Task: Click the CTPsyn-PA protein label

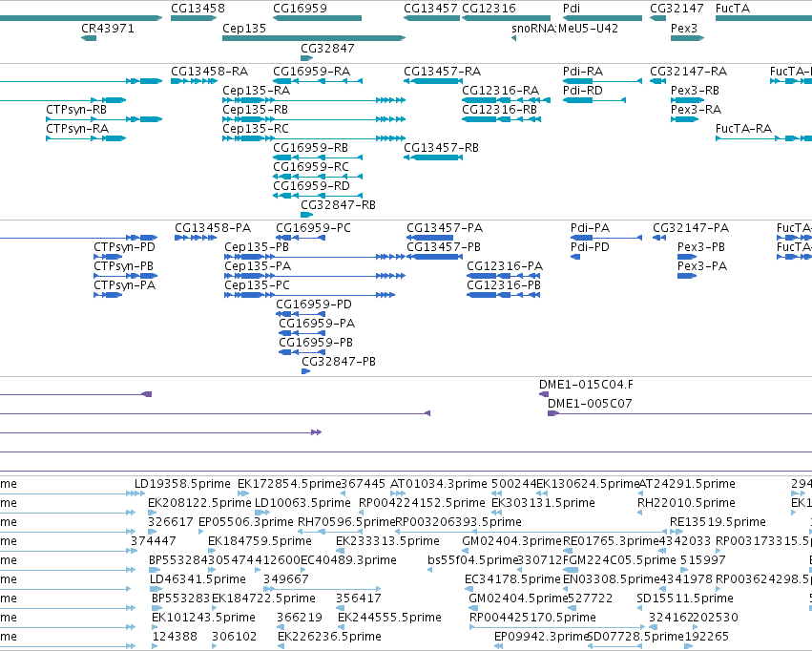Action: pyautogui.click(x=124, y=284)
